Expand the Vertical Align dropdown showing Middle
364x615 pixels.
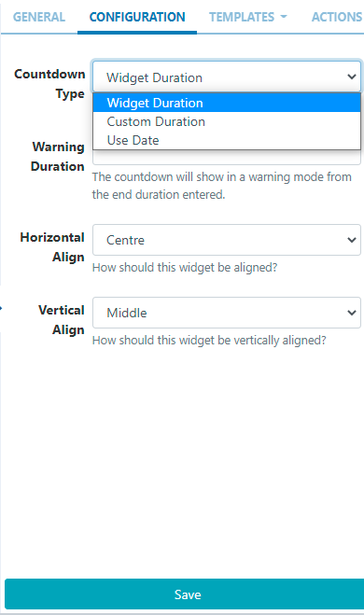pyautogui.click(x=227, y=313)
